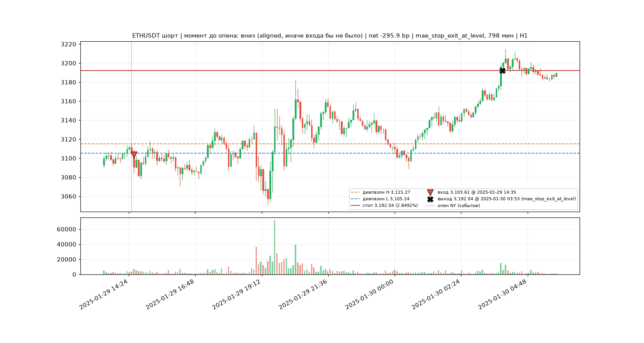Click price axis label '3220'
Screen dimensions: 644x343
[x=68, y=44]
